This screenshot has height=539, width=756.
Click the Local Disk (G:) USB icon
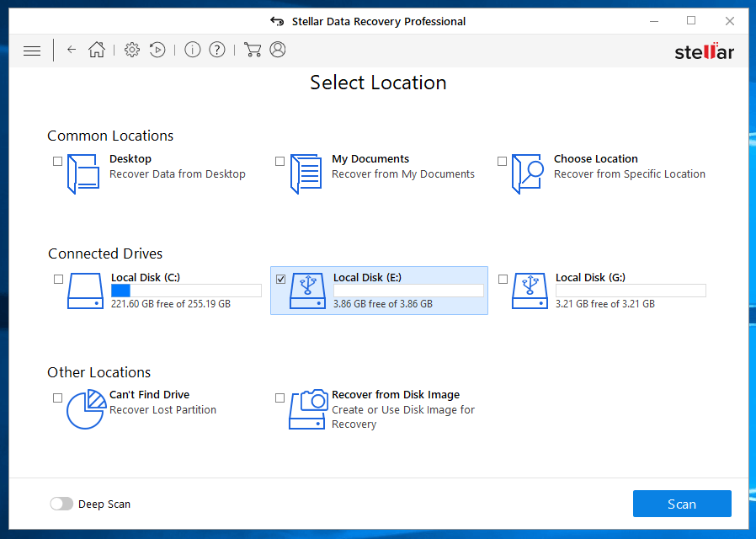530,291
